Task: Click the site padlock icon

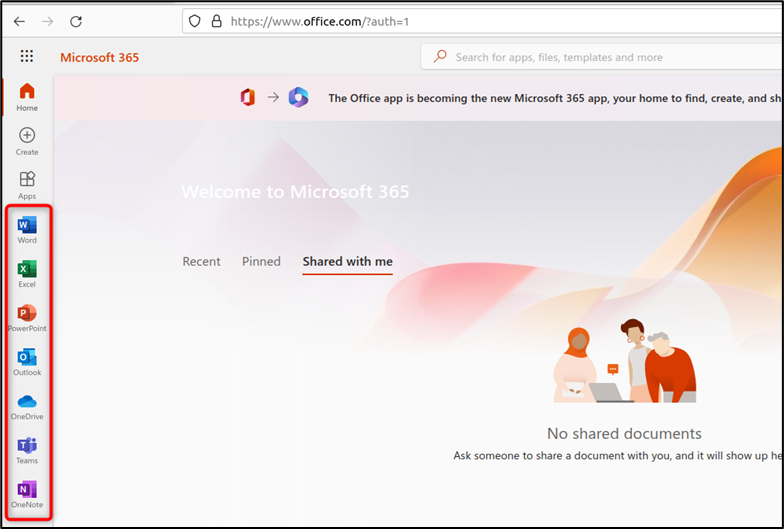Action: pyautogui.click(x=216, y=21)
